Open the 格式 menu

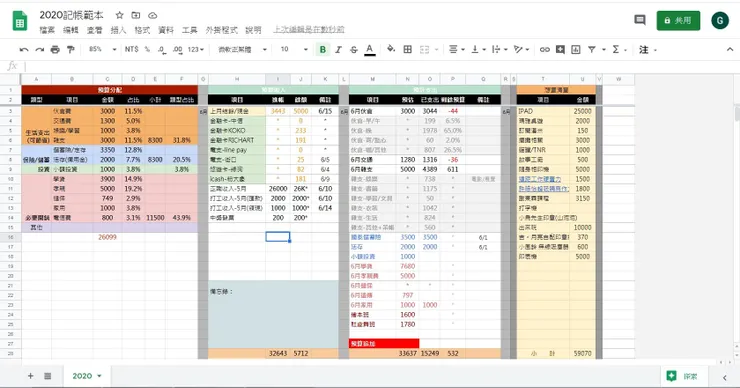pos(142,30)
